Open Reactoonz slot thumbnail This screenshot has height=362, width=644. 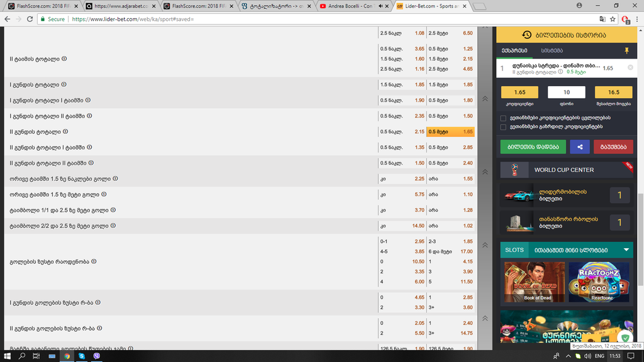pos(599,282)
